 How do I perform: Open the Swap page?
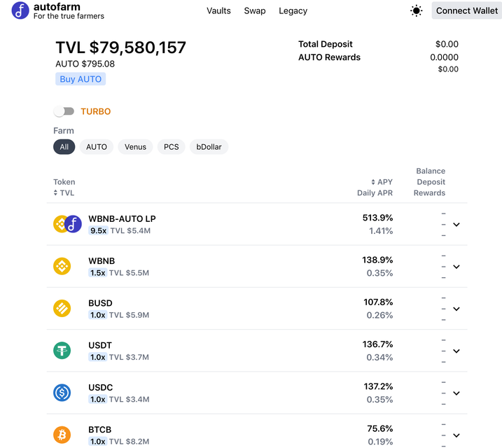tap(255, 11)
